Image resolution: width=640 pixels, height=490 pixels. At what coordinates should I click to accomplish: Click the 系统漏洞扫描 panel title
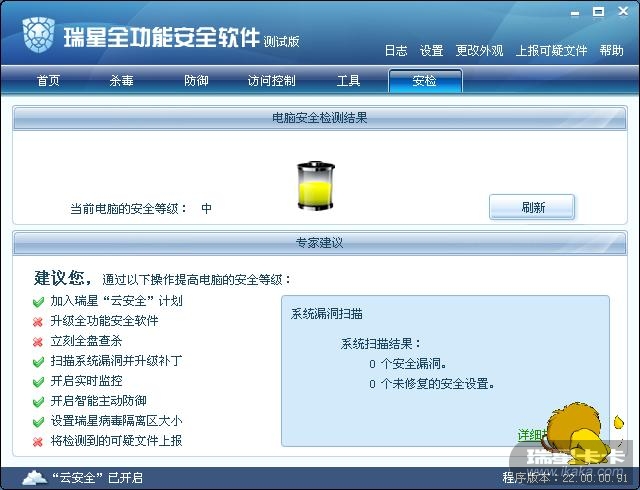[327, 314]
